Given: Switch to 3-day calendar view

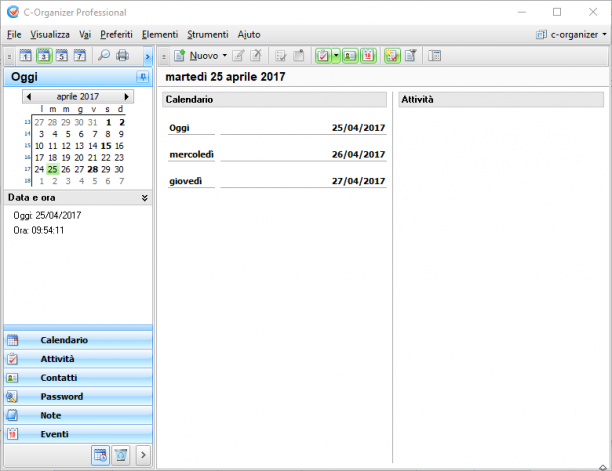Looking at the screenshot, I should [44, 56].
